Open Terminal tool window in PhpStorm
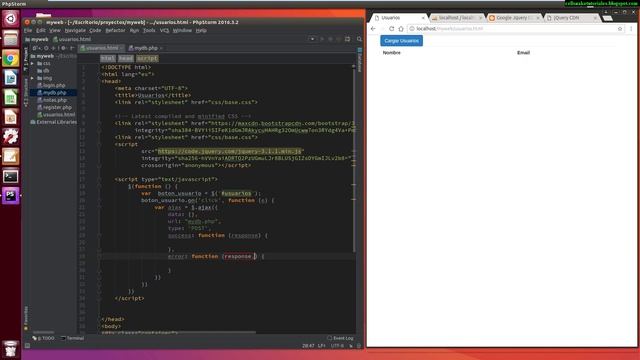 click(72, 338)
